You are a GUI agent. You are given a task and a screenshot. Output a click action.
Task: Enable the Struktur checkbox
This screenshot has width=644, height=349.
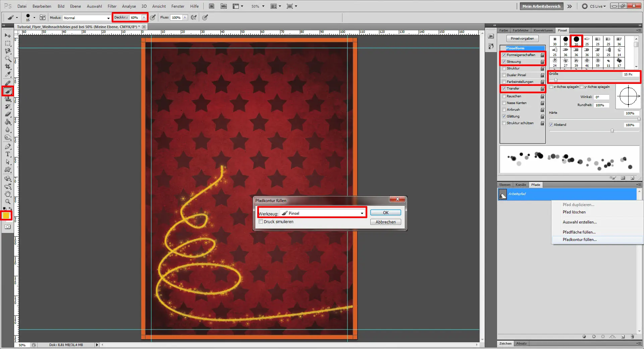point(504,68)
